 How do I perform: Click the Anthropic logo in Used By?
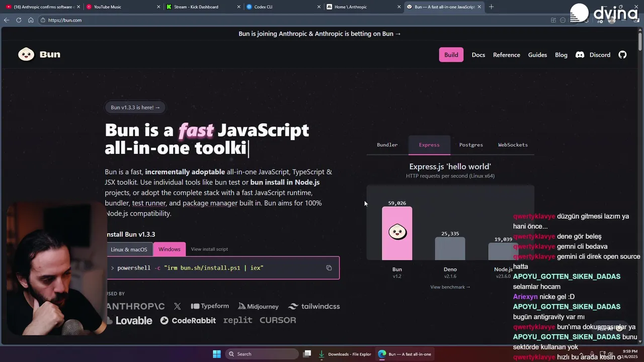click(136, 306)
